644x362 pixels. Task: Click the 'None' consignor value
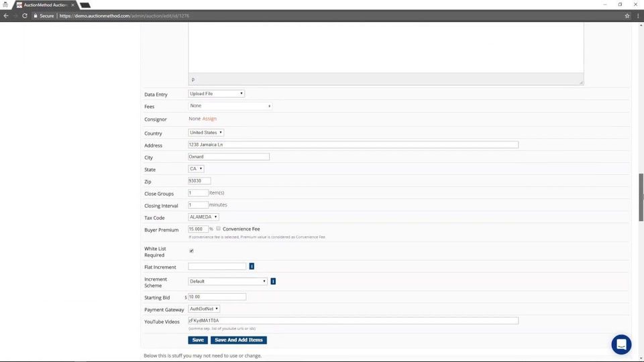(195, 119)
